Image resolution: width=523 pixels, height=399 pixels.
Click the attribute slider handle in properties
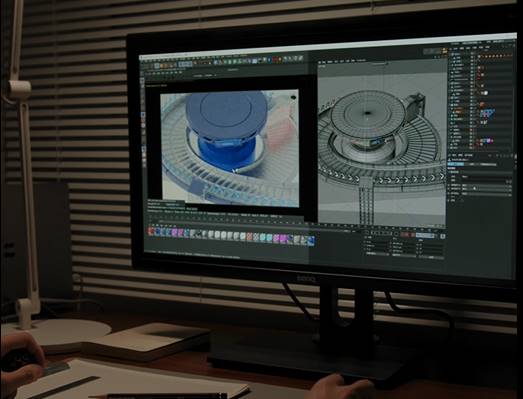(x=475, y=189)
